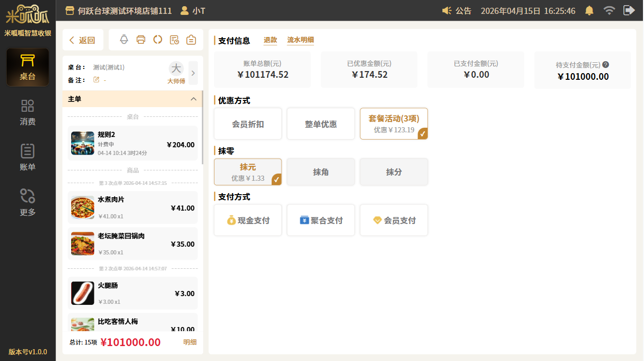Edit the 备注 remark pencil icon
Image resolution: width=644 pixels, height=361 pixels.
pyautogui.click(x=96, y=80)
